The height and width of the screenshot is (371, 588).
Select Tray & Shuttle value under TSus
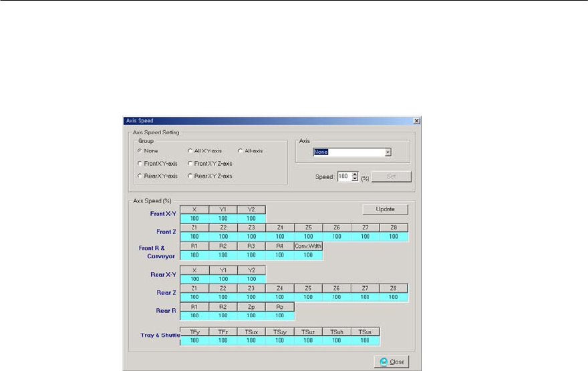pos(365,341)
